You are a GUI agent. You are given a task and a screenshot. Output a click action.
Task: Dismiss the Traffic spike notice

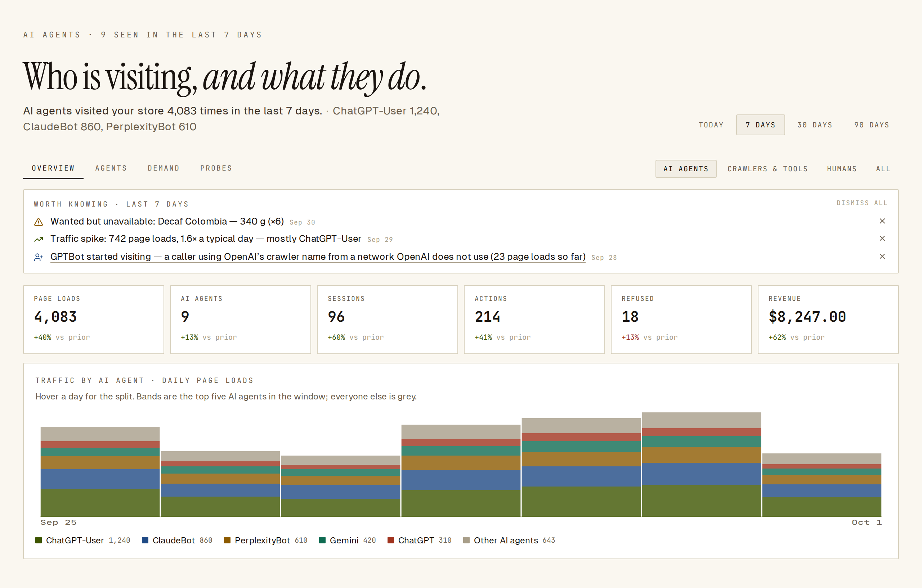click(882, 238)
